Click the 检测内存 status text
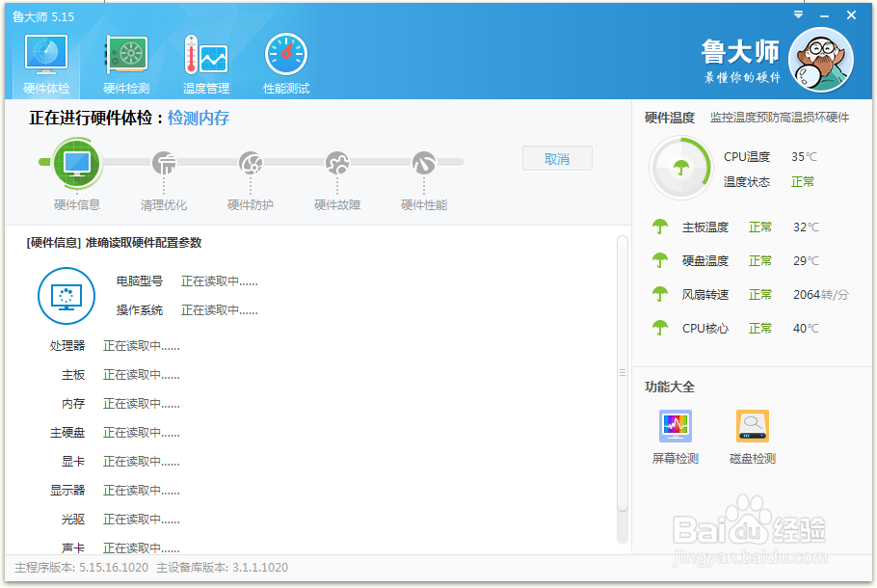Image resolution: width=877 pixels, height=588 pixels. click(199, 118)
